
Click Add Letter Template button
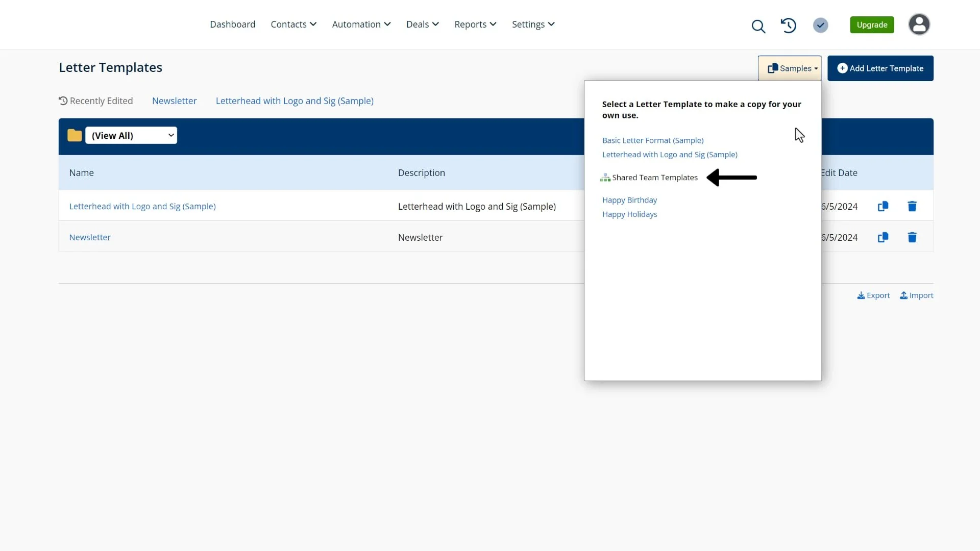coord(880,68)
